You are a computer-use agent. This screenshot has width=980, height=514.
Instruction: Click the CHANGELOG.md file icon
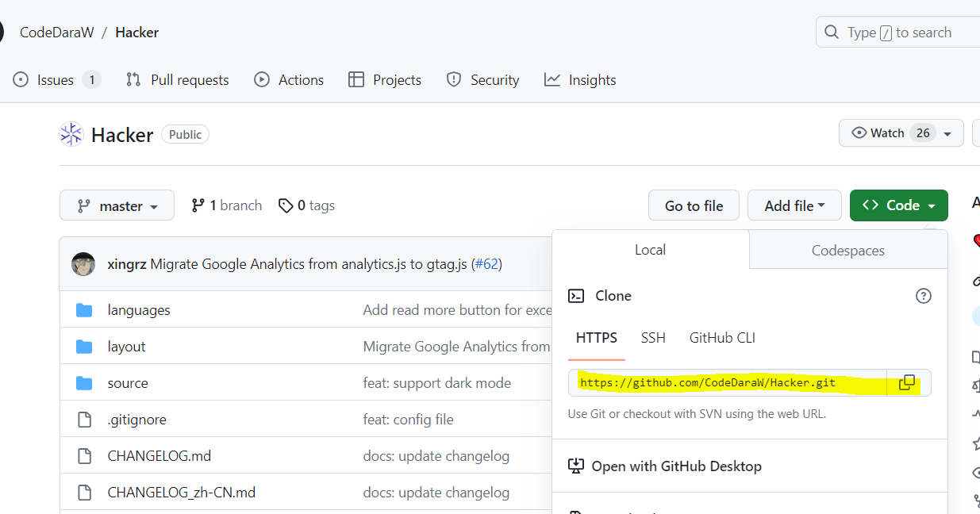(x=84, y=456)
